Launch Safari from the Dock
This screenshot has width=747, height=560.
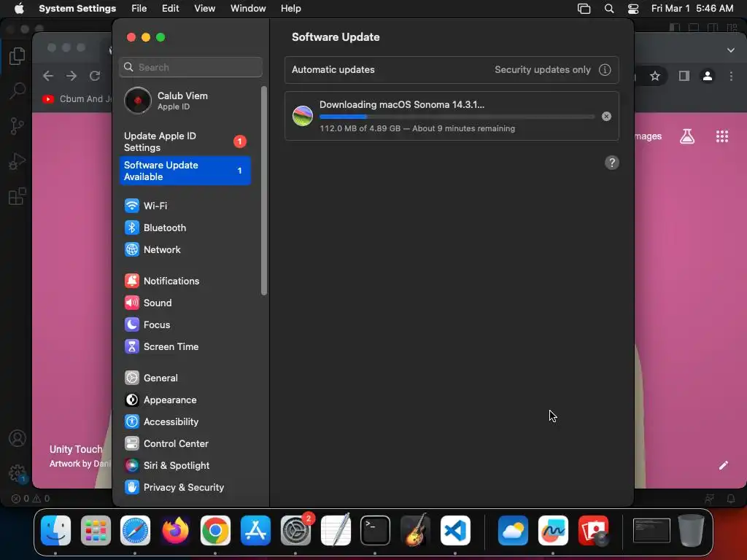[x=135, y=530]
